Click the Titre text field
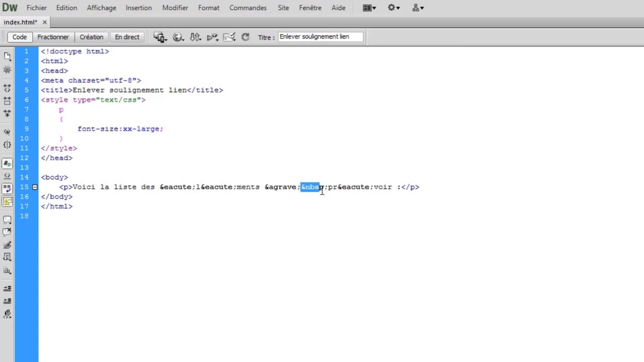Screen dimensions: 644x362 click(320, 37)
